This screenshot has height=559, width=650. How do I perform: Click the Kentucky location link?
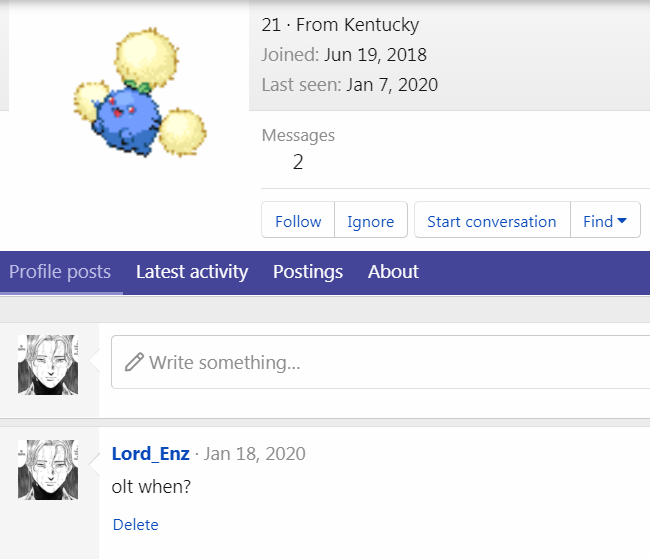coord(381,25)
